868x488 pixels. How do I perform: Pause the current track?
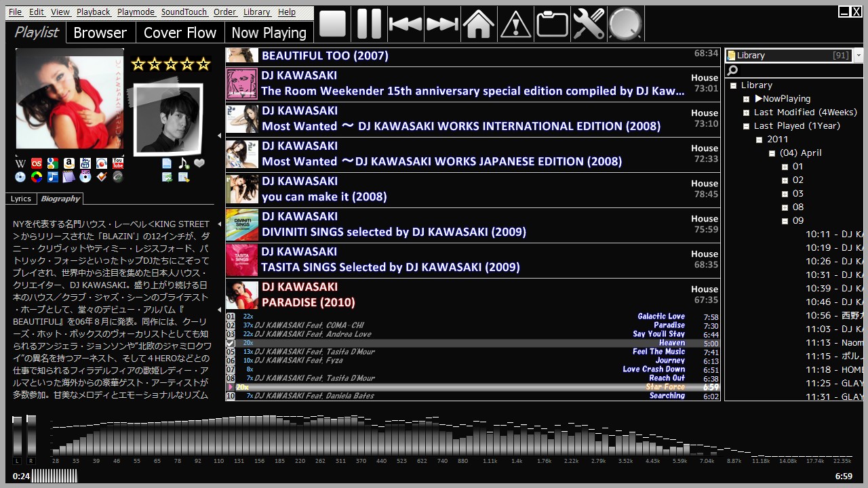click(369, 24)
